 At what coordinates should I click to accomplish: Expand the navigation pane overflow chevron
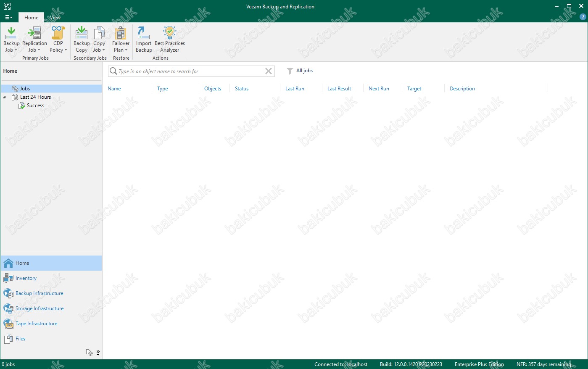[98, 353]
